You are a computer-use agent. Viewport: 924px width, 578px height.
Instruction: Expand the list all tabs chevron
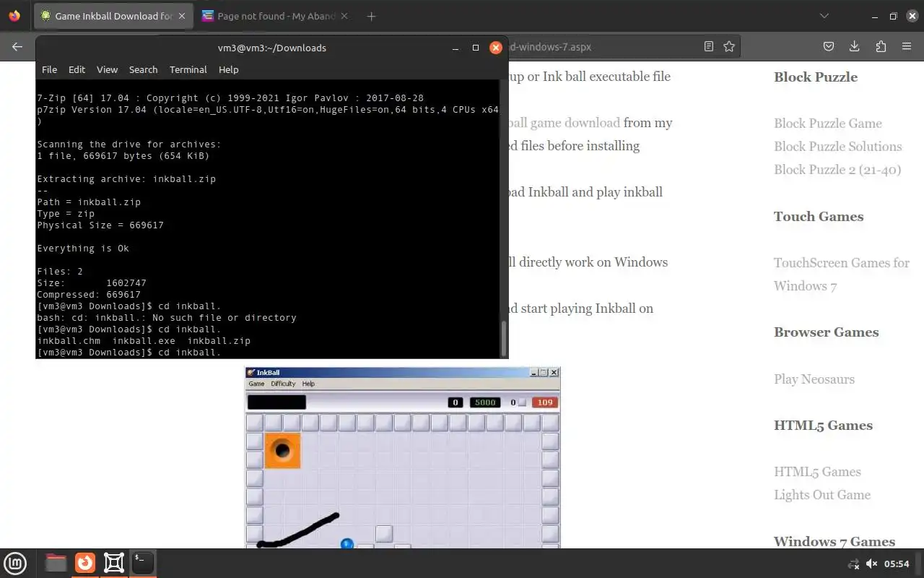tap(824, 16)
